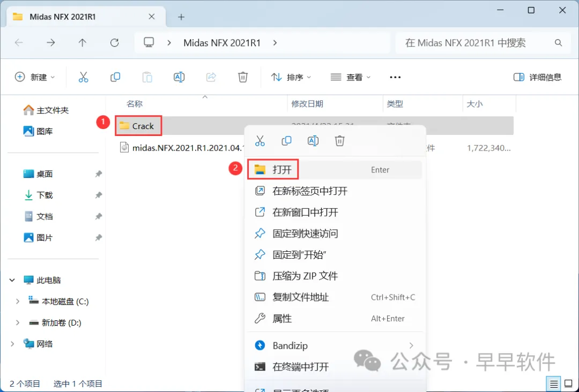Open 图片 in the sidebar
Viewport: 579px width, 392px height.
(38, 237)
